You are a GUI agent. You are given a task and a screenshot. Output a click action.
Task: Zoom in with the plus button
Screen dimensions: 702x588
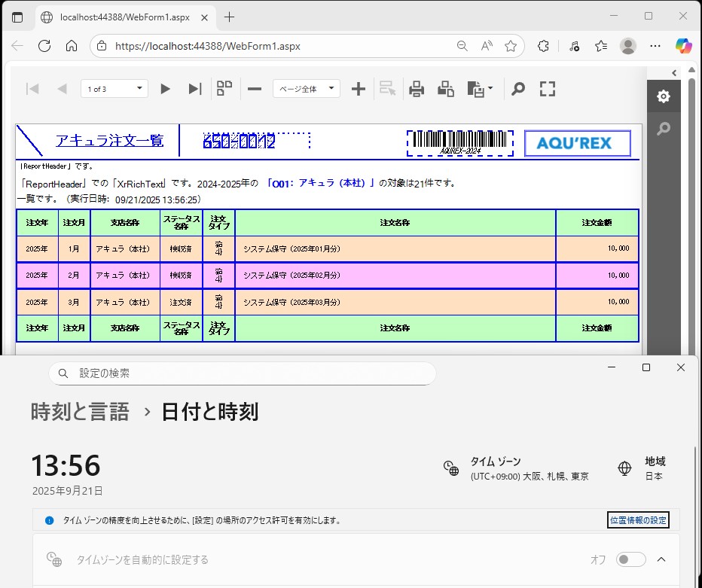pyautogui.click(x=359, y=89)
